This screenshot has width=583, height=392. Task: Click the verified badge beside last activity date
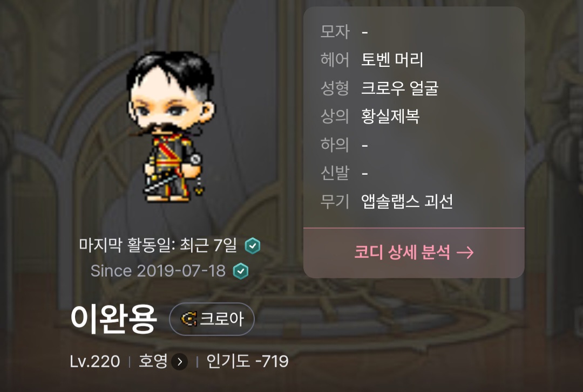coord(253,245)
